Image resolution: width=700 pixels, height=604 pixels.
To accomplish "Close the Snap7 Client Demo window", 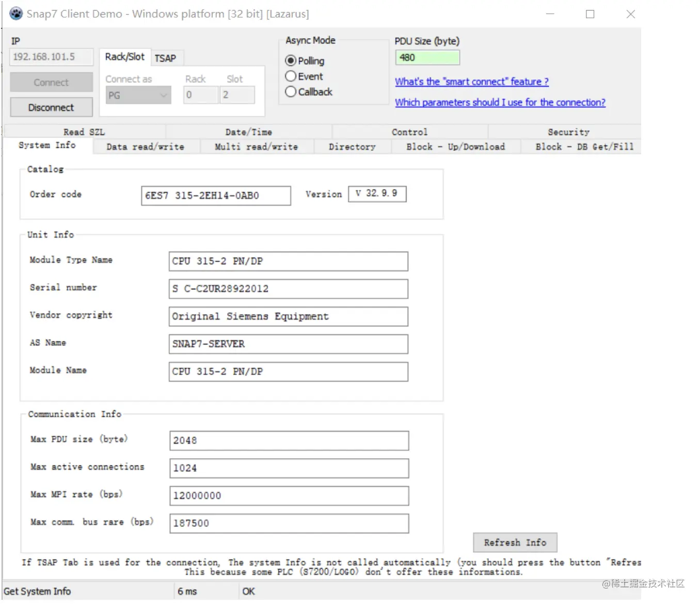I will tap(631, 14).
